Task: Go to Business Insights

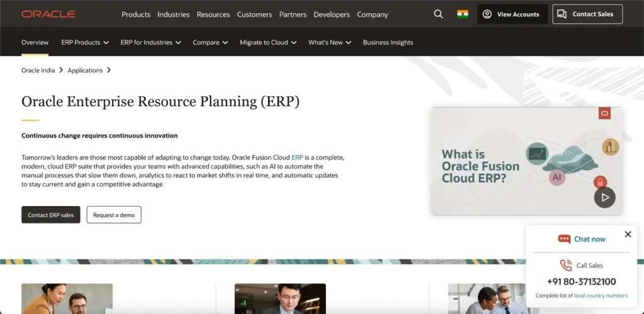Action: [388, 42]
